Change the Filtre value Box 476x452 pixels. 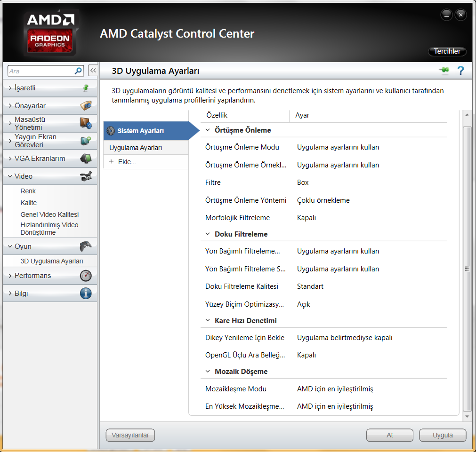click(x=303, y=182)
